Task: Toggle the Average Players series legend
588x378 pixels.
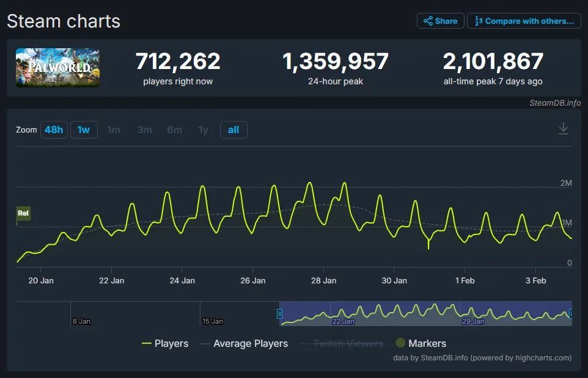Action: [x=244, y=344]
